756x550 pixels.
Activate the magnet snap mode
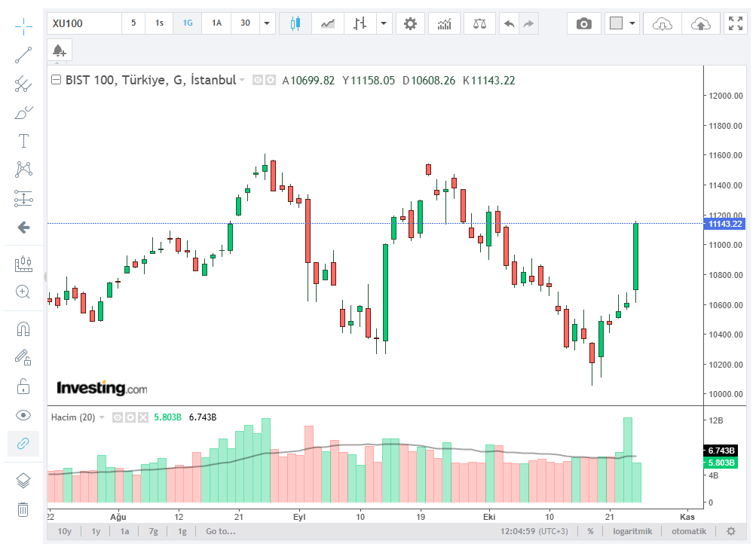point(23,328)
